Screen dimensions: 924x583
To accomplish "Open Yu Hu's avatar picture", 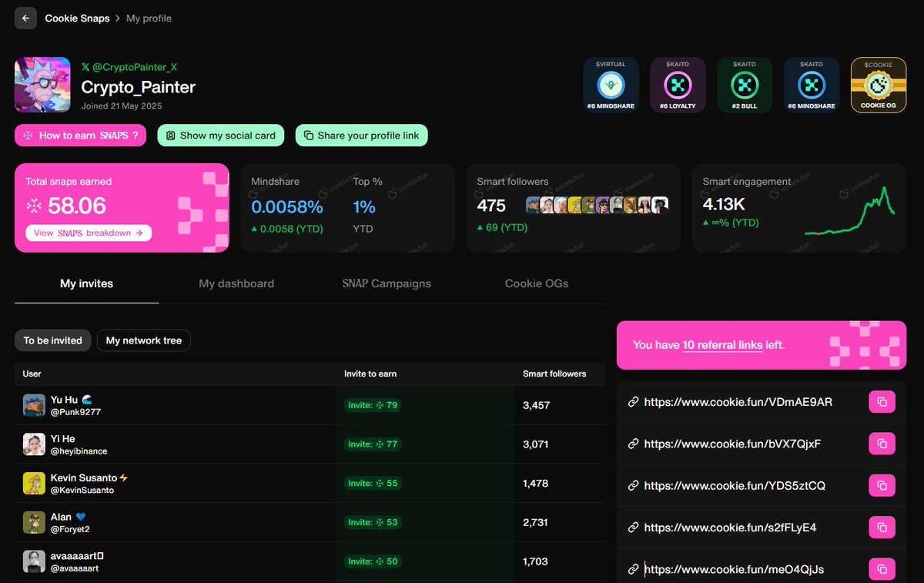I will pos(34,405).
